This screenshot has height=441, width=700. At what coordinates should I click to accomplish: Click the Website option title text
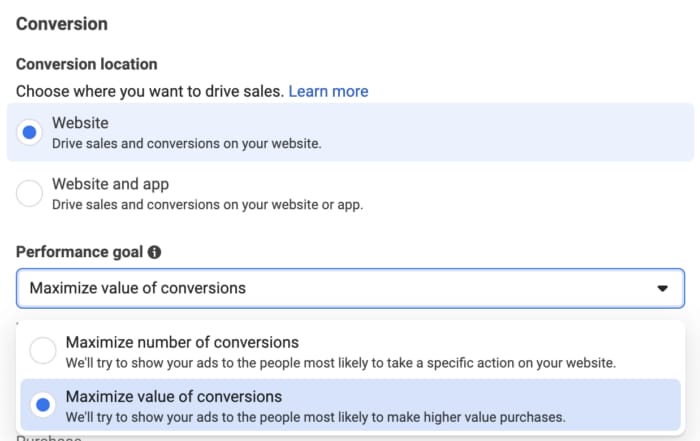(80, 123)
